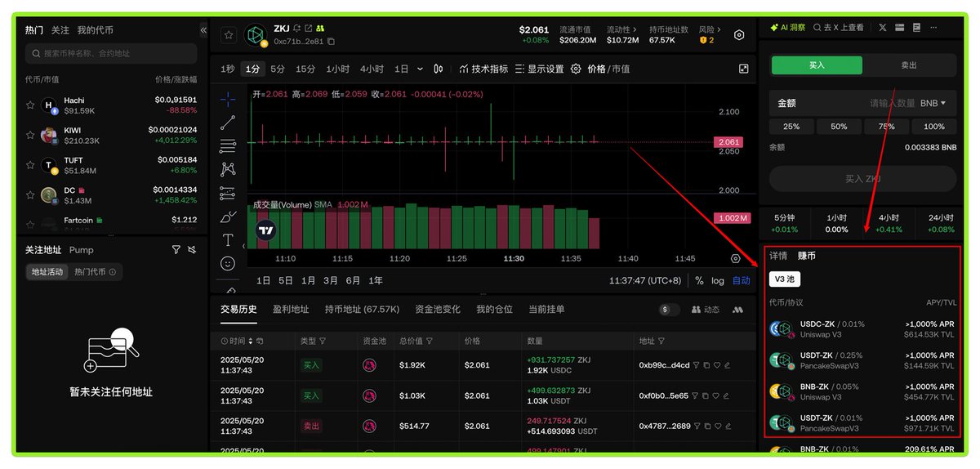The width and height of the screenshot is (980, 469).
Task: Open the emoji sticker tool
Action: click(x=228, y=264)
